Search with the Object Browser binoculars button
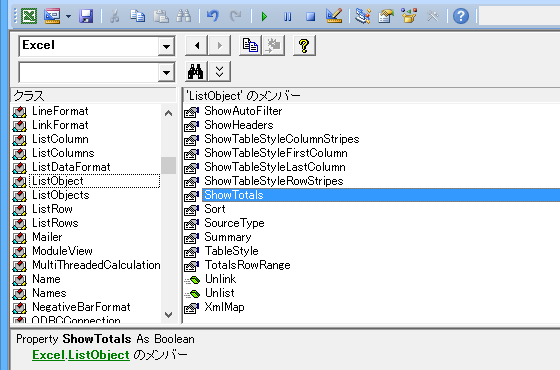 coord(196,72)
